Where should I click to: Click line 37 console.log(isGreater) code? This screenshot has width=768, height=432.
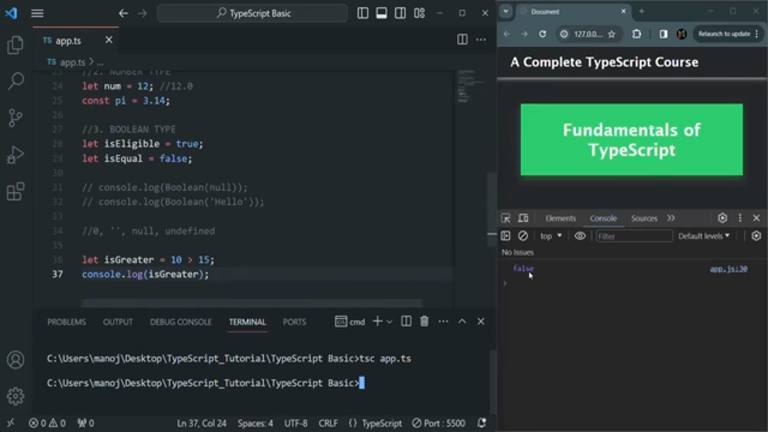click(x=145, y=274)
